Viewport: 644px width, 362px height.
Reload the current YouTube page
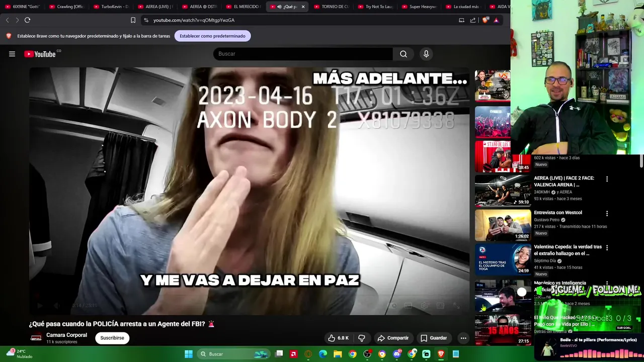(28, 20)
